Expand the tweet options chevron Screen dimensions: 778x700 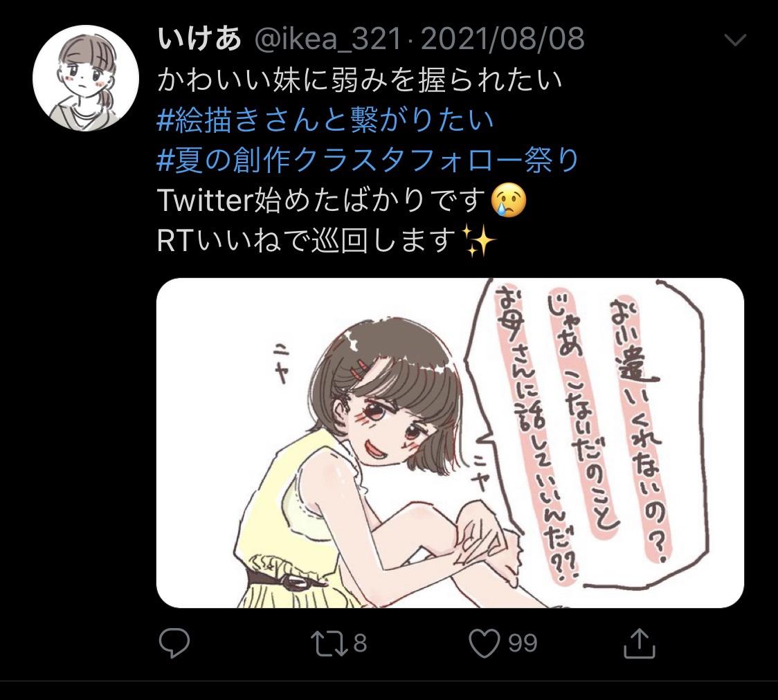pos(735,39)
